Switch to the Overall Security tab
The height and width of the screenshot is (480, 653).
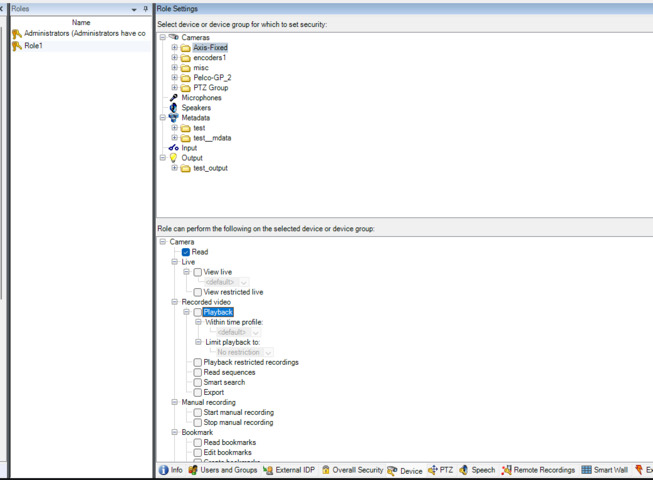[353, 470]
